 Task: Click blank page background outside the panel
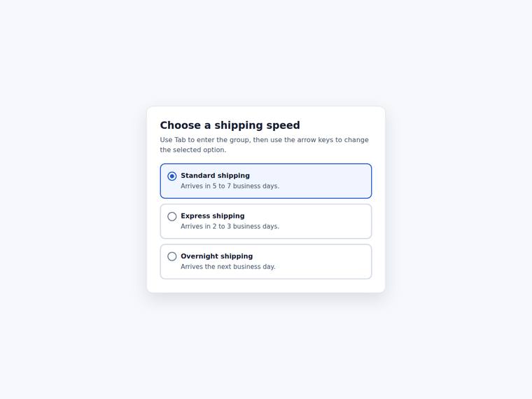[x=68, y=204]
